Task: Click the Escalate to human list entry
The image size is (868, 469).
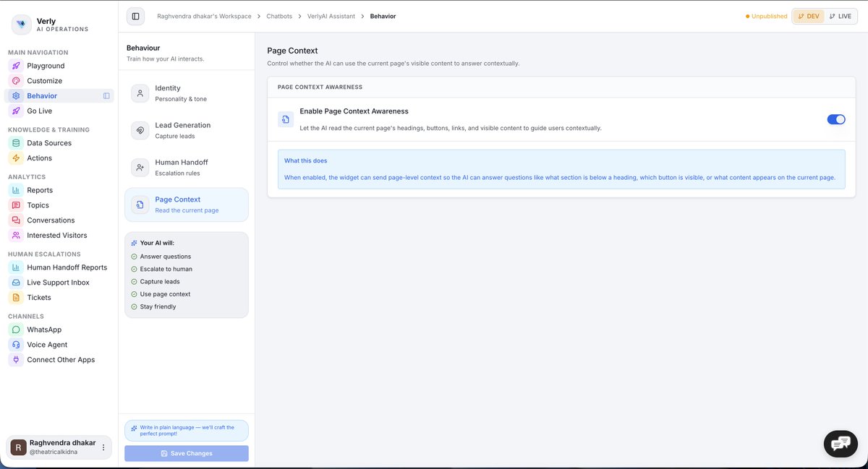Action: coord(162,269)
